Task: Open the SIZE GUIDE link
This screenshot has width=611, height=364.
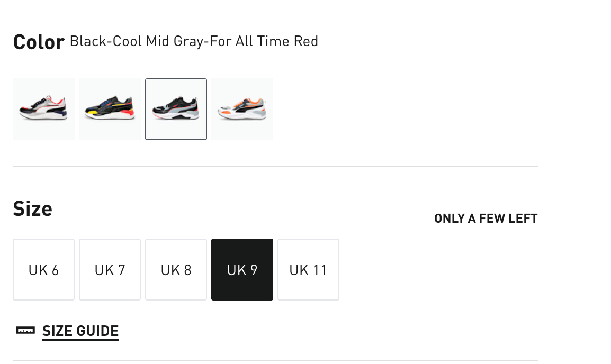Action: tap(80, 331)
